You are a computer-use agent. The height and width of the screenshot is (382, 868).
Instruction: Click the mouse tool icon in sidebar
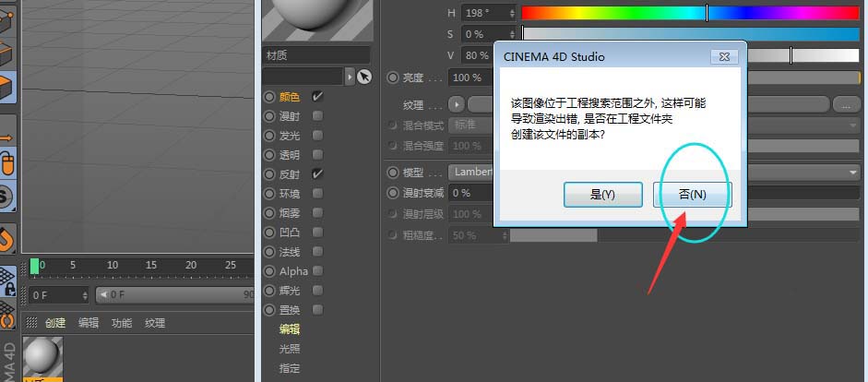7,163
